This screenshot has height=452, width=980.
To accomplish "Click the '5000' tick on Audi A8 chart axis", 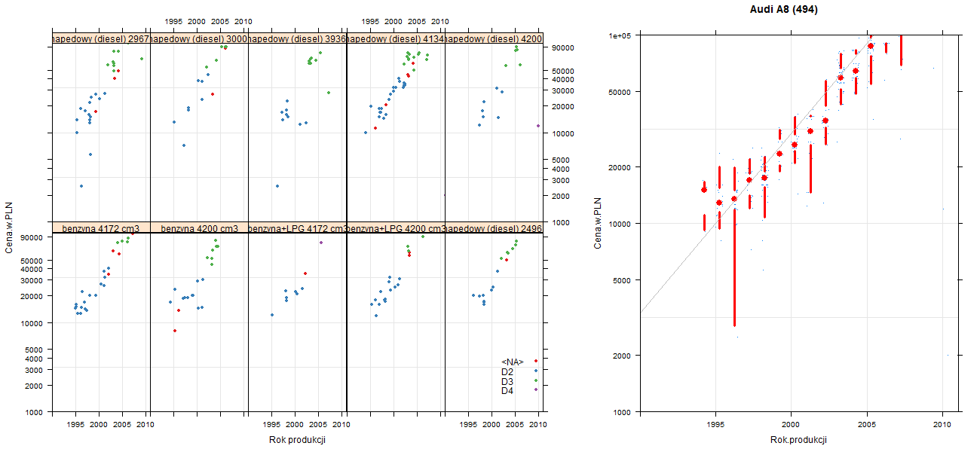I will (622, 280).
